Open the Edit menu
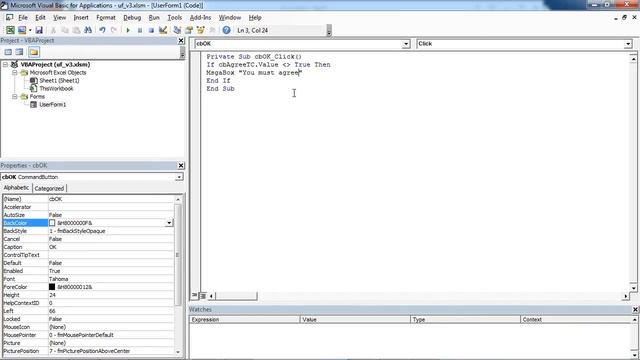640x360 pixels. 40,18
